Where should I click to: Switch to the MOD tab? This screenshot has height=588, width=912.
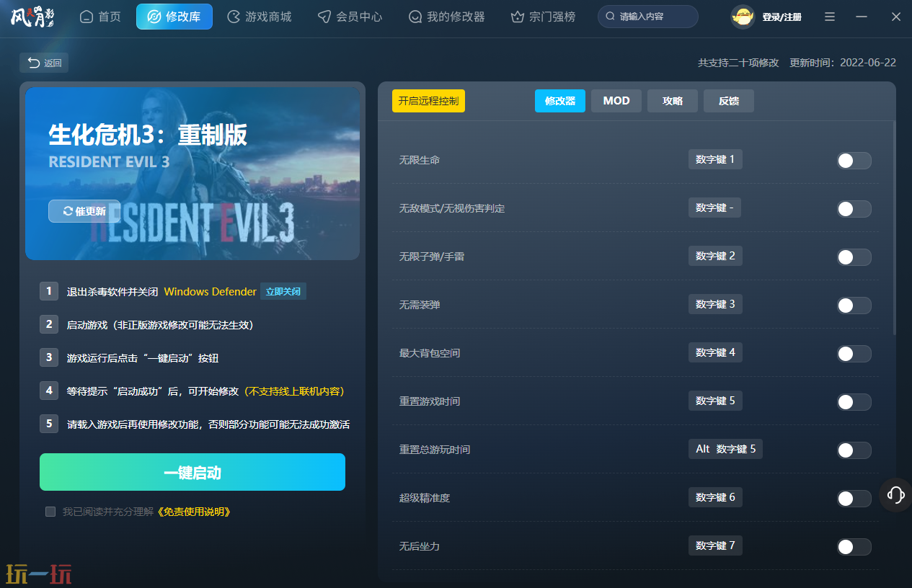pyautogui.click(x=616, y=101)
